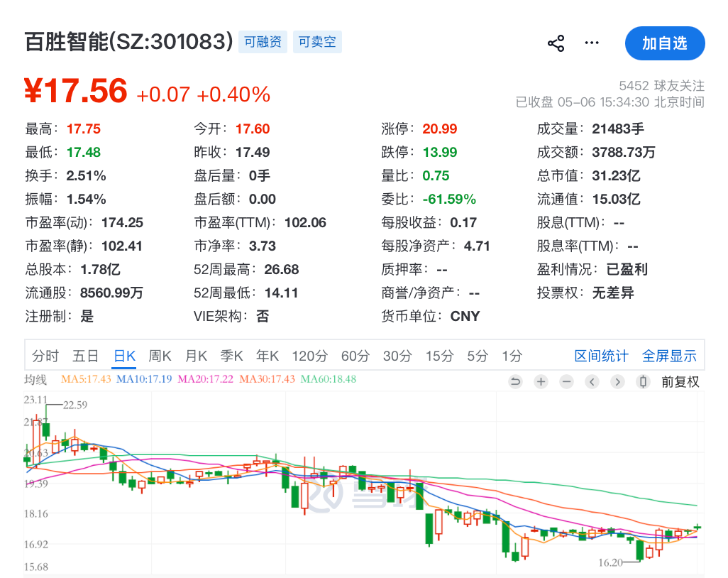This screenshot has width=728, height=578.
Task: Click the chart reset (undo arrow) icon
Action: (515, 382)
